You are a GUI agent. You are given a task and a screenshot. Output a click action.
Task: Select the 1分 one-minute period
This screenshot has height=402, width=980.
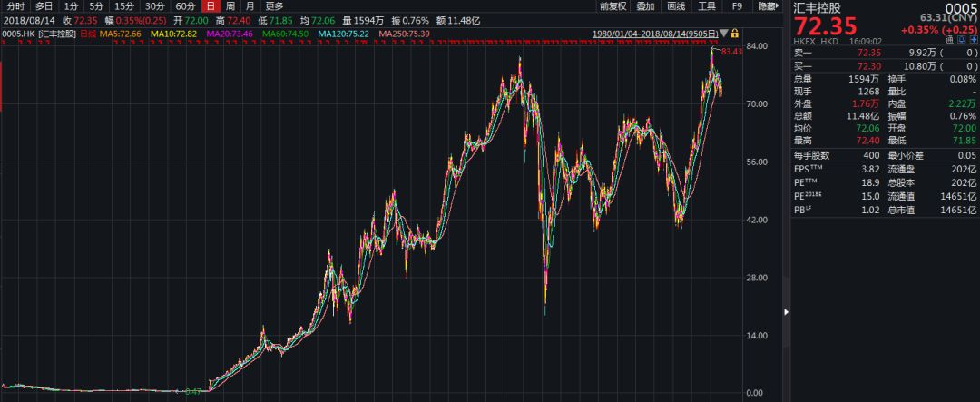click(70, 6)
